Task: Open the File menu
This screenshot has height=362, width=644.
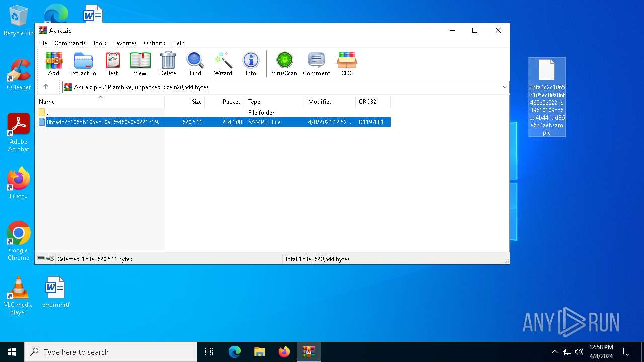Action: click(43, 43)
